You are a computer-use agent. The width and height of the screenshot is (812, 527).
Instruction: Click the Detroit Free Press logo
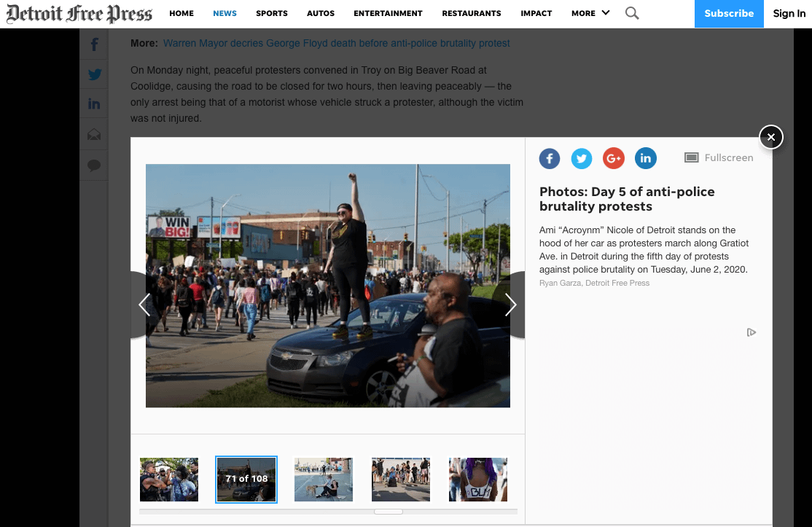point(79,14)
